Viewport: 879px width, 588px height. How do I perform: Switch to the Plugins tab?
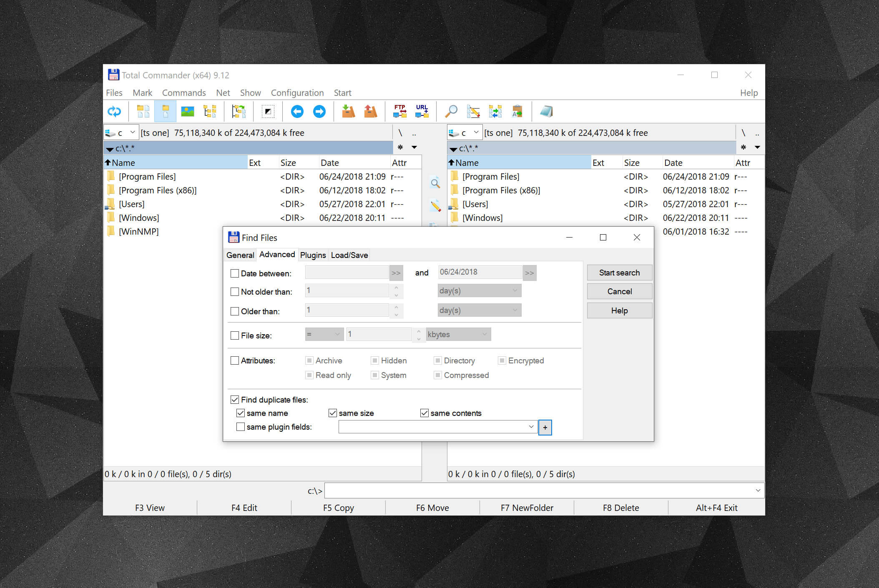click(x=312, y=255)
